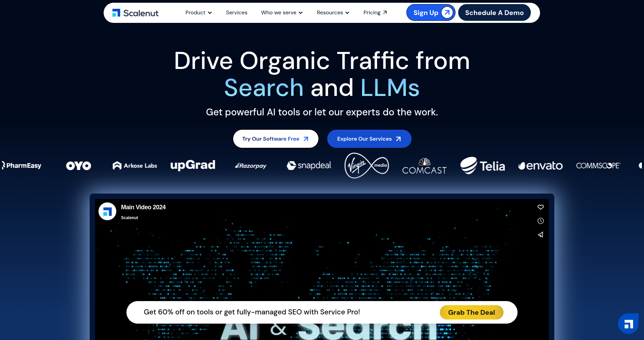Click the Comcast logo
Viewport: 644px width, 340px height.
(x=424, y=166)
